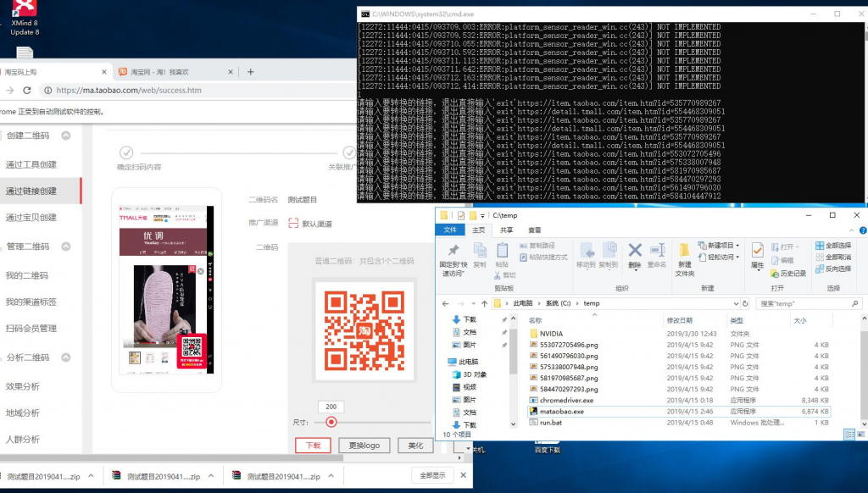Screen dimensions: 868x493
Task: Switch to the 共享 ribbon tab
Action: (507, 230)
